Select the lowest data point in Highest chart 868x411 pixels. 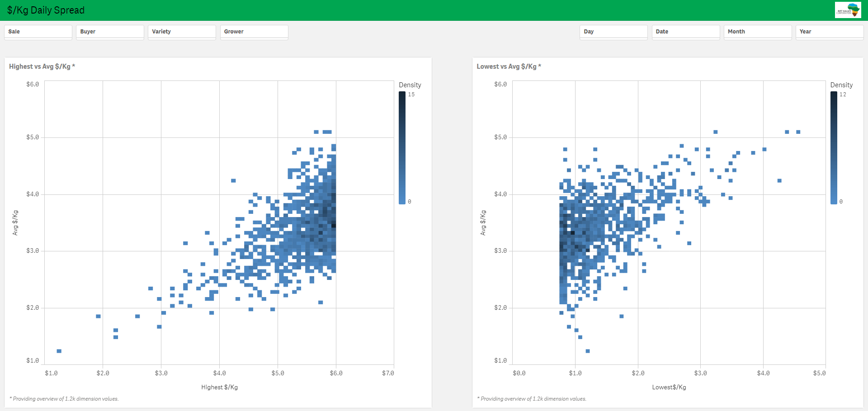pyautogui.click(x=59, y=351)
